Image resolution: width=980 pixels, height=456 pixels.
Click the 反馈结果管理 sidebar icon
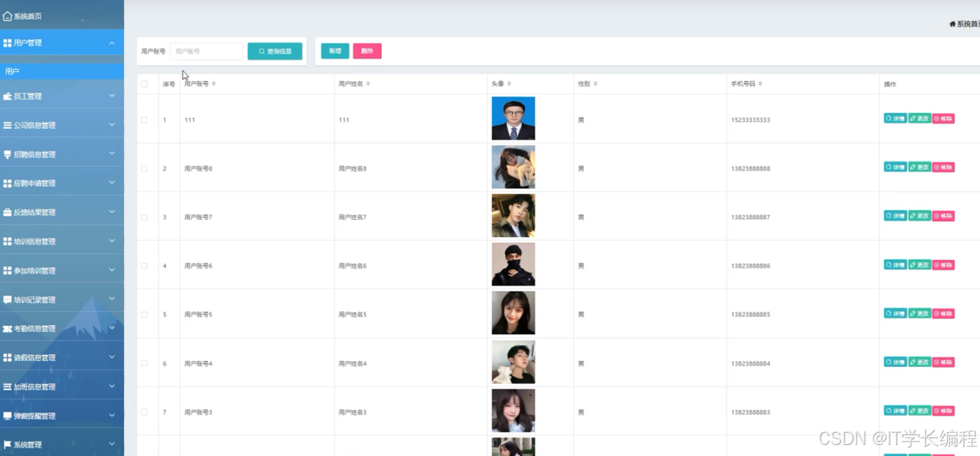pyautogui.click(x=8, y=212)
